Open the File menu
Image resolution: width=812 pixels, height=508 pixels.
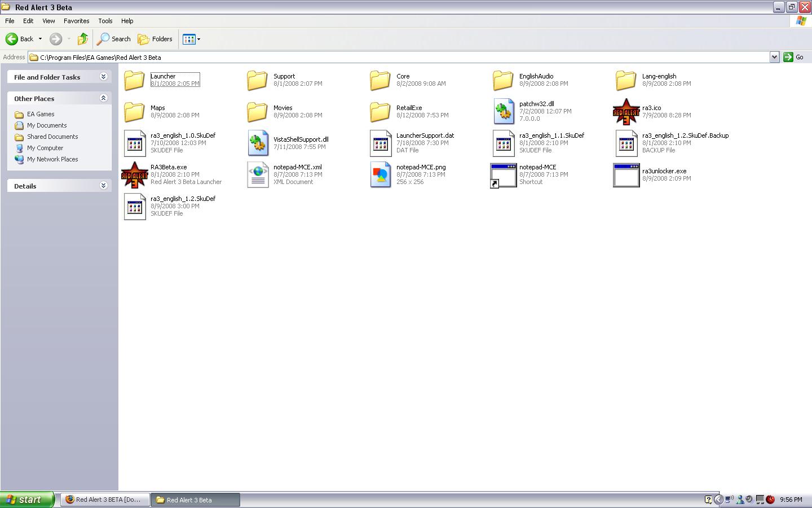[10, 21]
